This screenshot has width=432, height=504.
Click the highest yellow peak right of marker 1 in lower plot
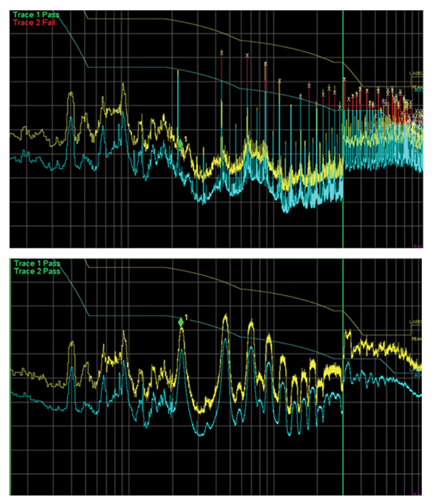pos(225,318)
